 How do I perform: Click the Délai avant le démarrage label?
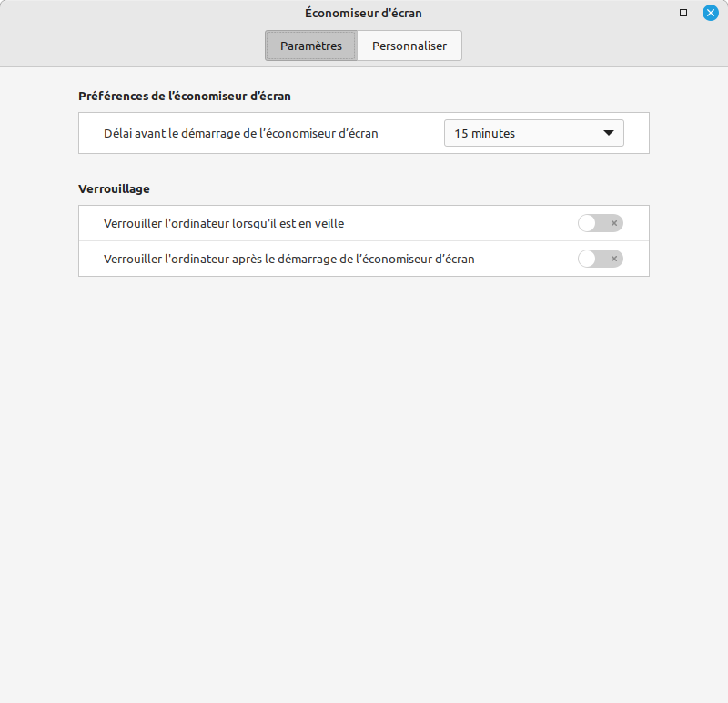point(241,133)
